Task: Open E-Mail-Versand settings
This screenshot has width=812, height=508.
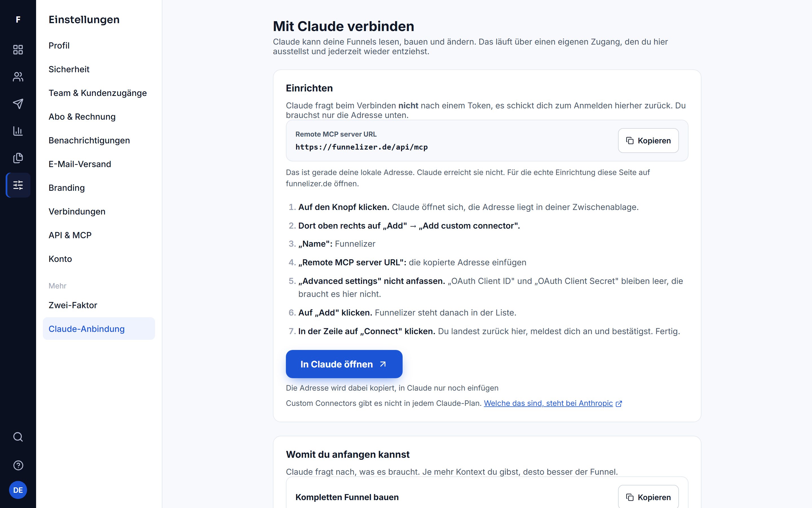Action: tap(99, 164)
